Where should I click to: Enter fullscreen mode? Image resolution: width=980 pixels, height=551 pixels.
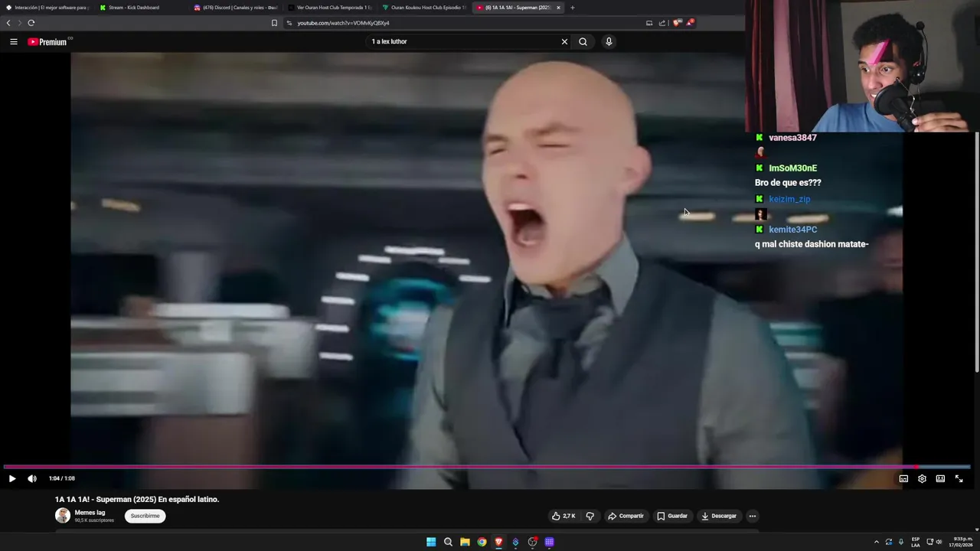pos(959,478)
